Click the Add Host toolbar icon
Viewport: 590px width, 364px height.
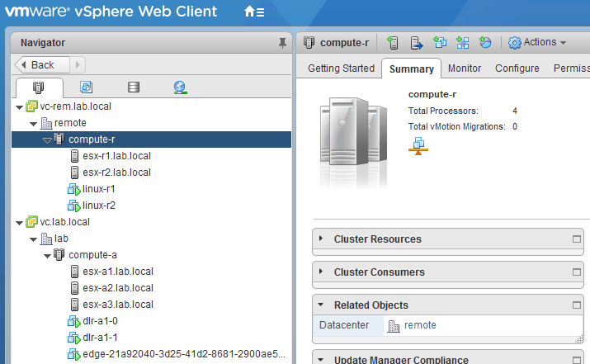point(392,43)
